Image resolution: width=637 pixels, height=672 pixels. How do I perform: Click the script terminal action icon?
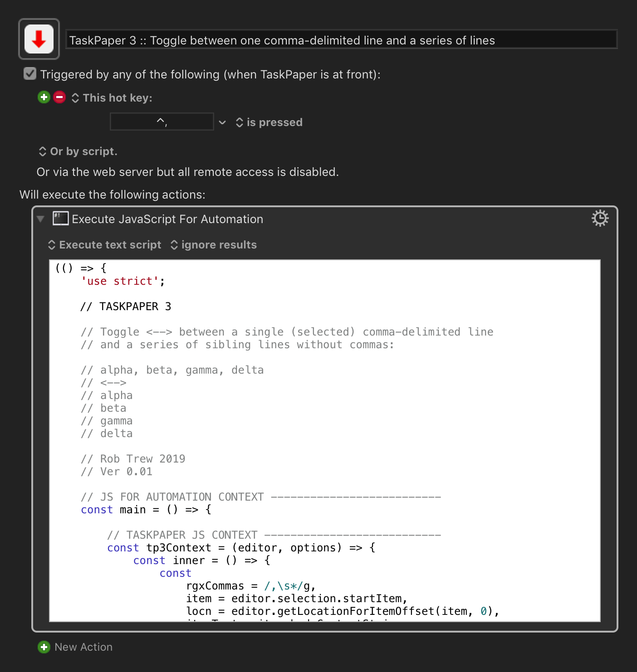point(61,219)
